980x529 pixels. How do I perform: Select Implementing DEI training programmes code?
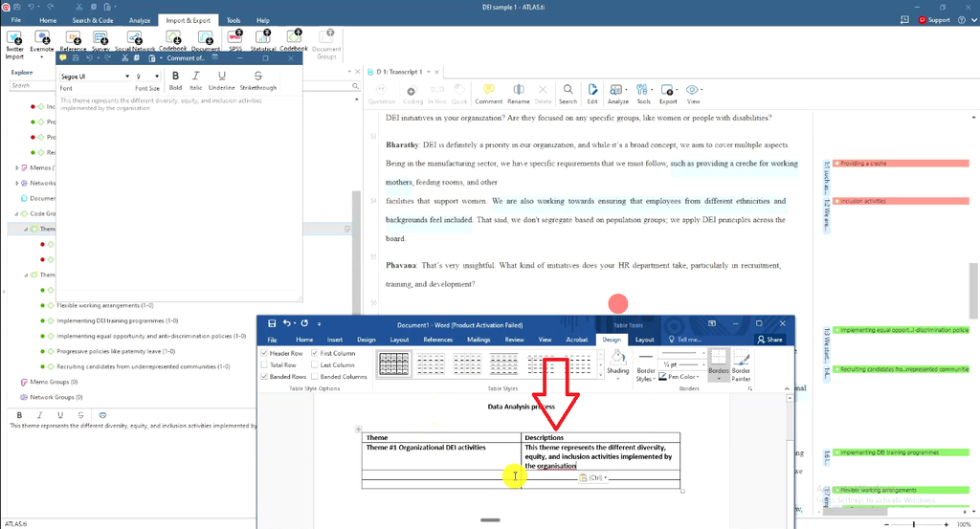coord(118,321)
